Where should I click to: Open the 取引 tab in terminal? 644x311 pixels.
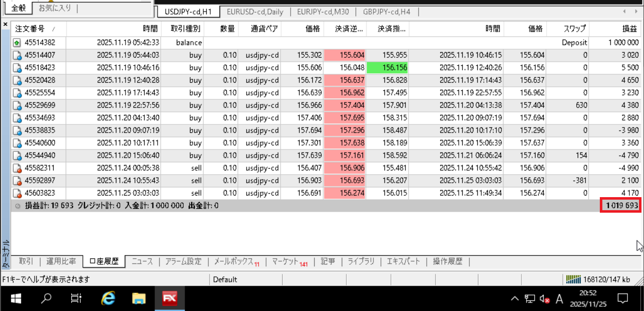[x=26, y=261]
